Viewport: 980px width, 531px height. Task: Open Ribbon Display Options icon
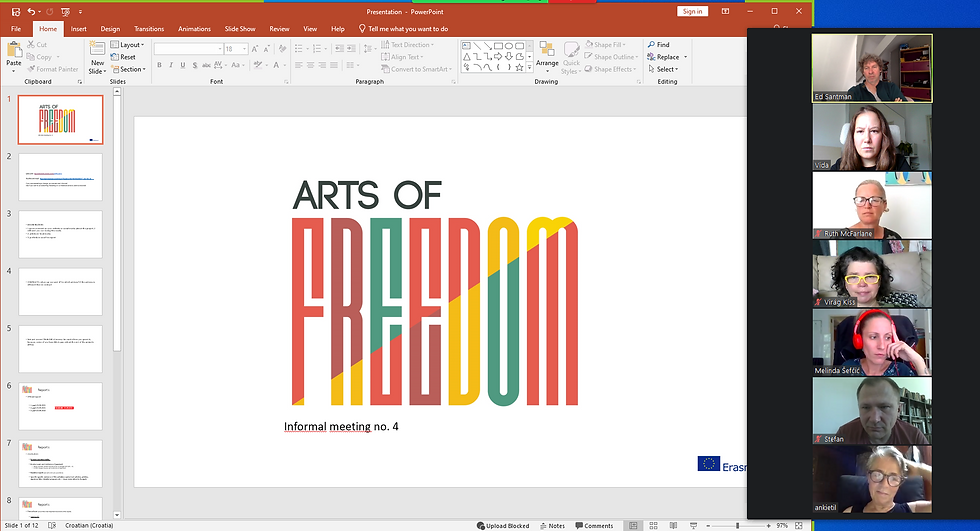tap(726, 11)
